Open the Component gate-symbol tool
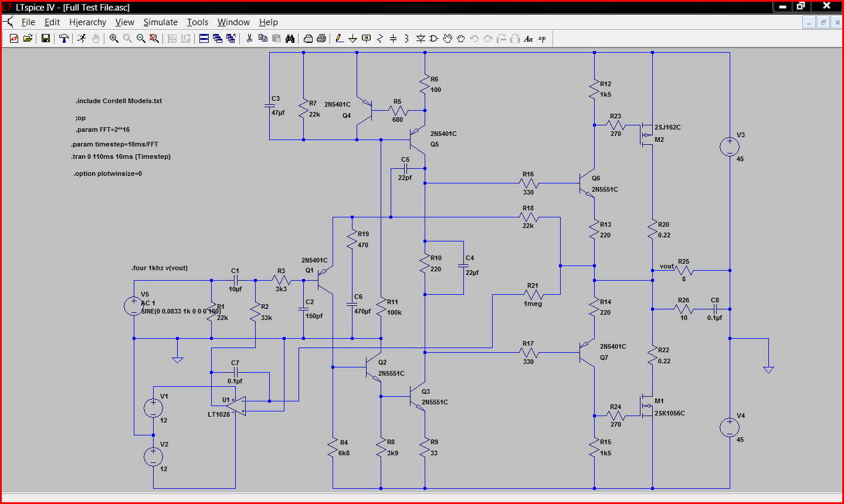Image resolution: width=844 pixels, height=504 pixels. pos(434,39)
